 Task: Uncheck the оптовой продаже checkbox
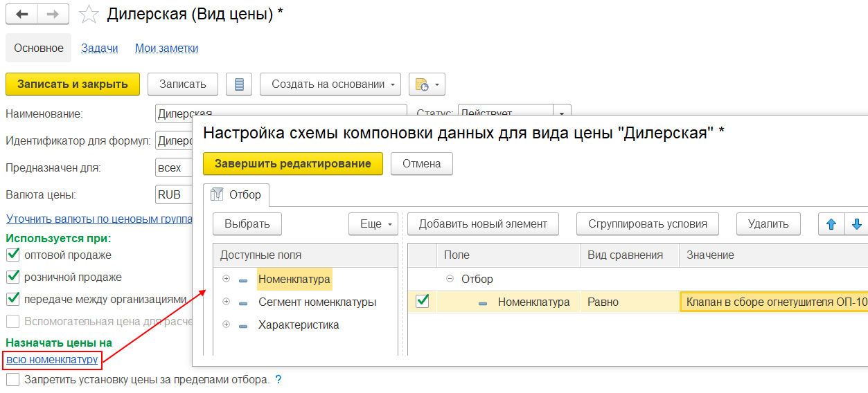click(12, 255)
